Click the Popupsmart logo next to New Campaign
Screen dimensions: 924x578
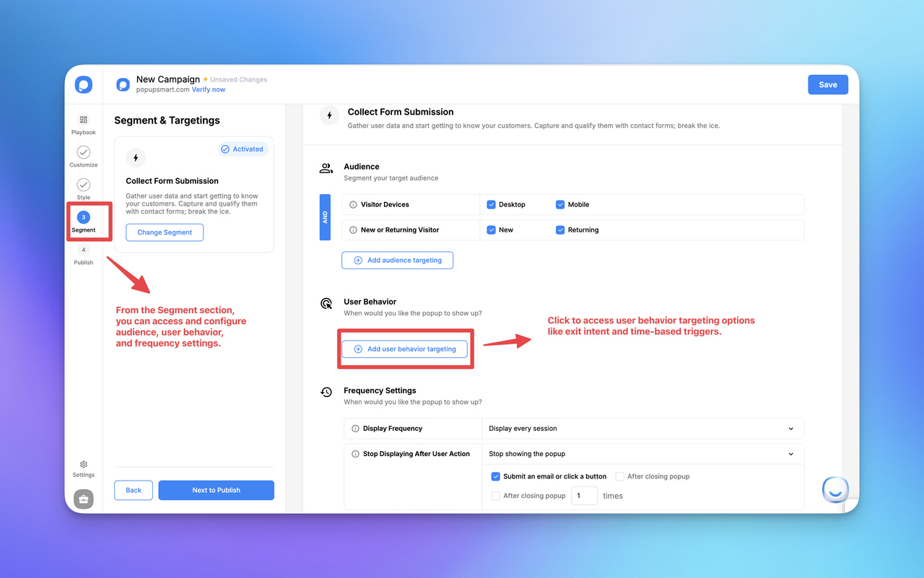(123, 84)
